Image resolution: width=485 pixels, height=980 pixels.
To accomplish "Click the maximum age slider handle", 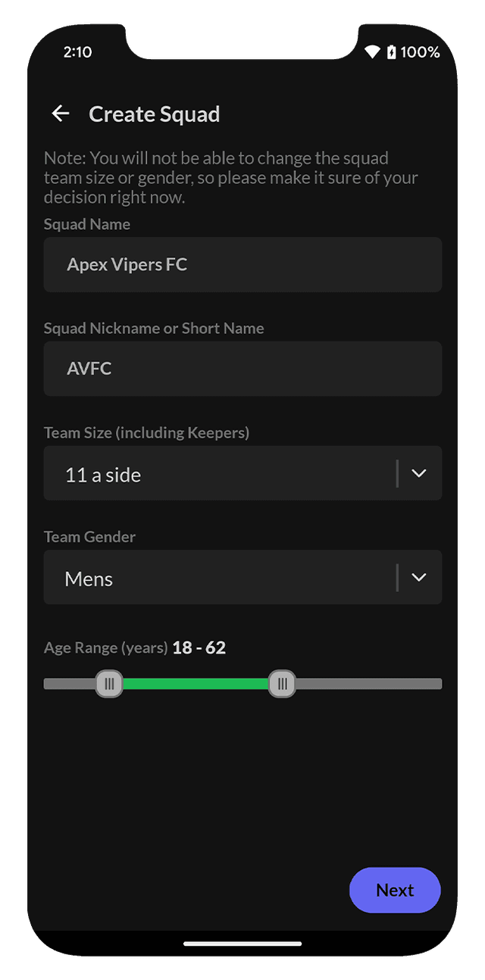I will pyautogui.click(x=282, y=684).
